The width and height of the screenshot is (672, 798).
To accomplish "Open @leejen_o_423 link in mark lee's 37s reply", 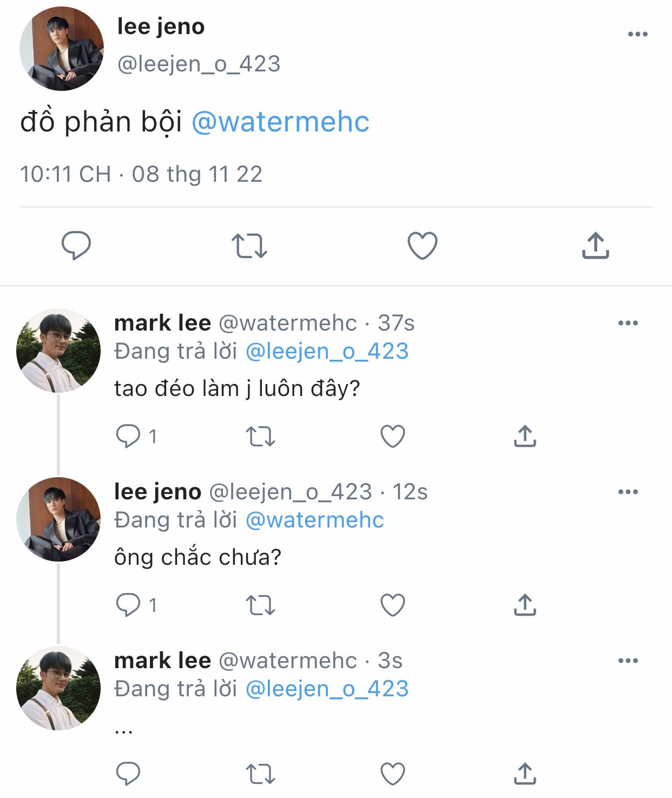I will [x=327, y=351].
